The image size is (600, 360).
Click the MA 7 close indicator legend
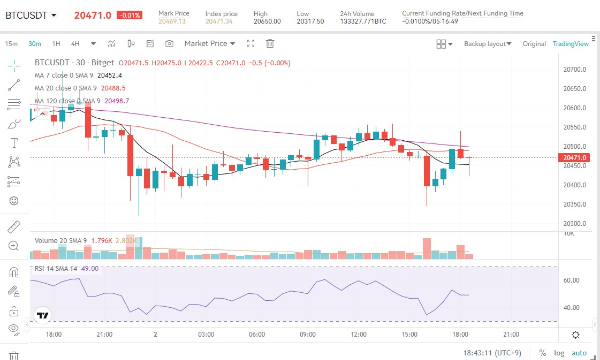[78, 75]
